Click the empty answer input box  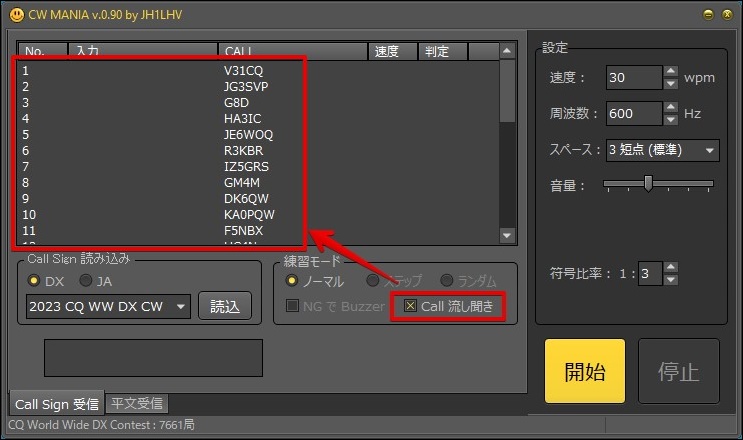pyautogui.click(x=154, y=358)
